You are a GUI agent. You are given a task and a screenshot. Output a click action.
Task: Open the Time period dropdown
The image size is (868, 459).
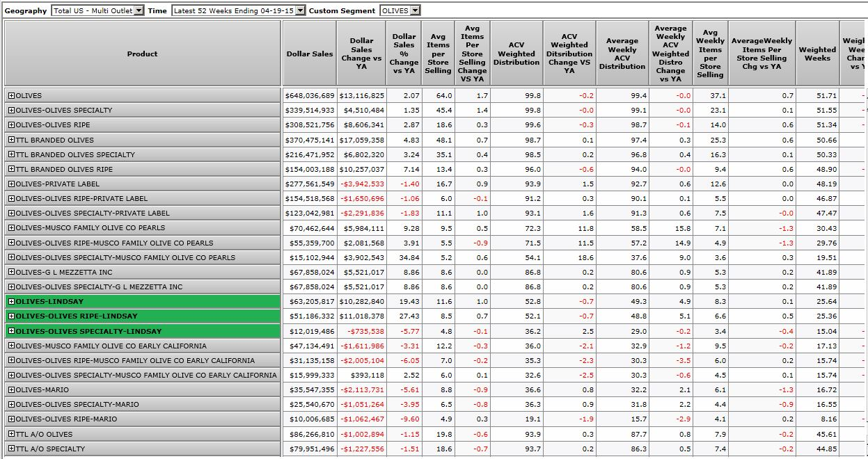[299, 10]
